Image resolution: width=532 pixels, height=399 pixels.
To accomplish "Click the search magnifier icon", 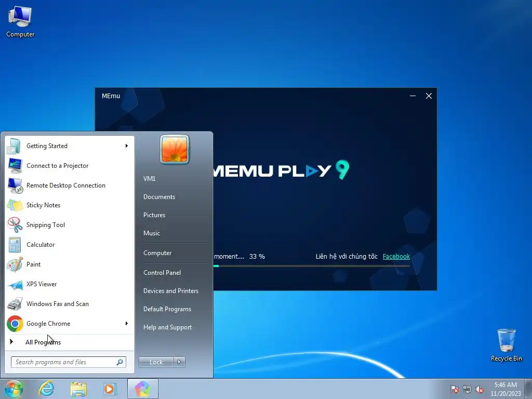I will click(119, 362).
